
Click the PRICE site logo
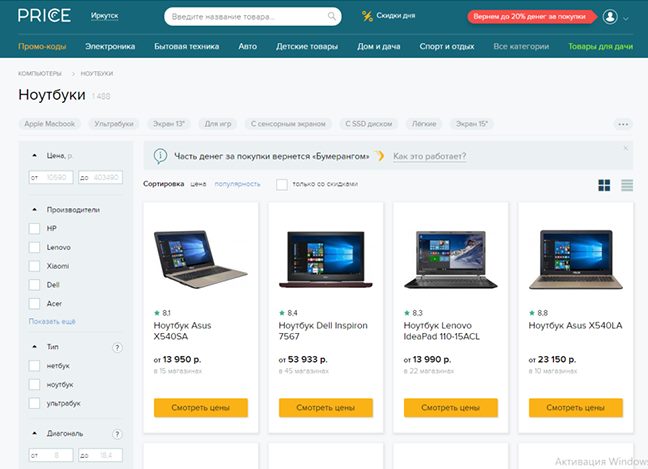(44, 16)
